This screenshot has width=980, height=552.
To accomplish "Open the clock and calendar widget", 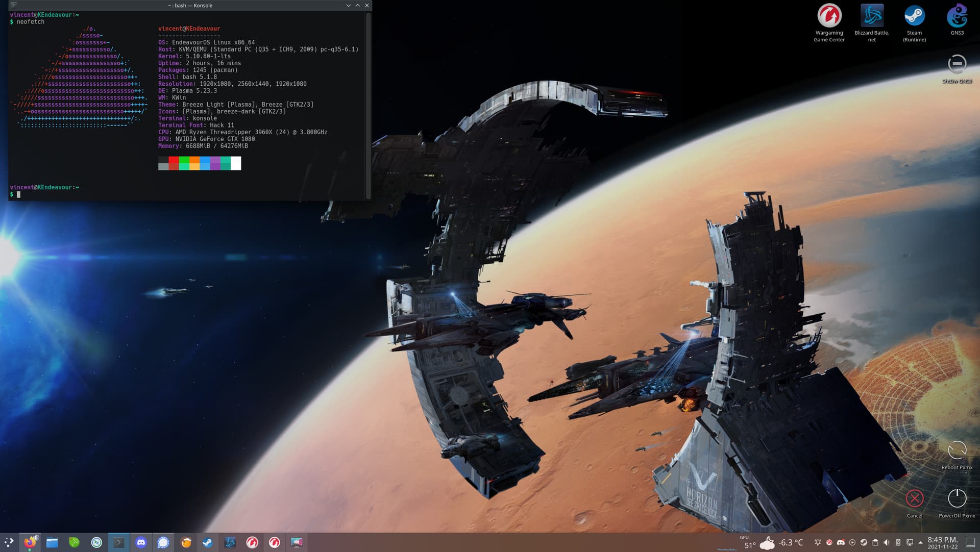I will point(942,542).
